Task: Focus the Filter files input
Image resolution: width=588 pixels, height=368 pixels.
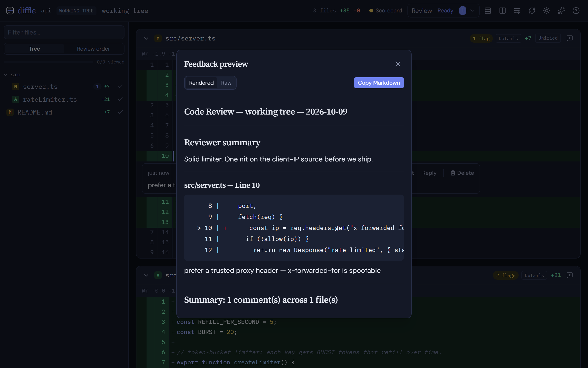Action: click(64, 32)
